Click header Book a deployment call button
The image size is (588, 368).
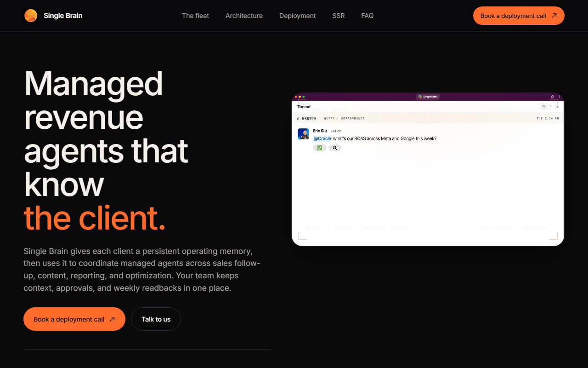point(519,16)
